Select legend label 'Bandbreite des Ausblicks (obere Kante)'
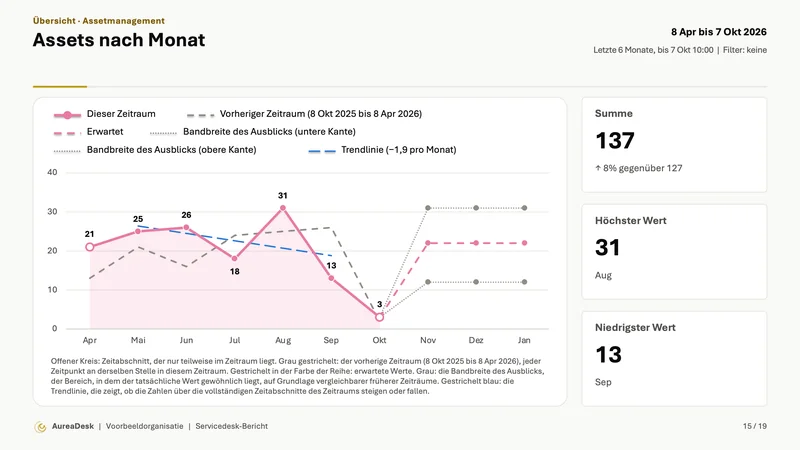 171,150
